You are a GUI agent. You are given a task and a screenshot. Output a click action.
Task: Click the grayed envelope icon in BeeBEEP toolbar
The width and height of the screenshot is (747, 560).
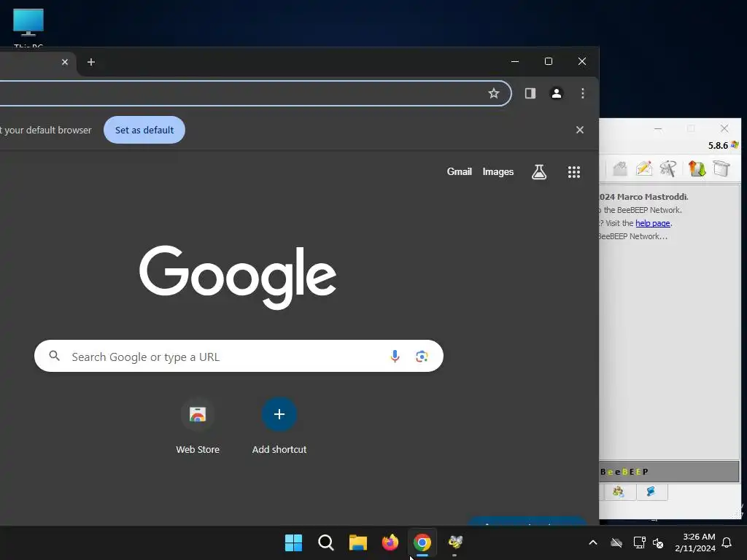pos(620,168)
